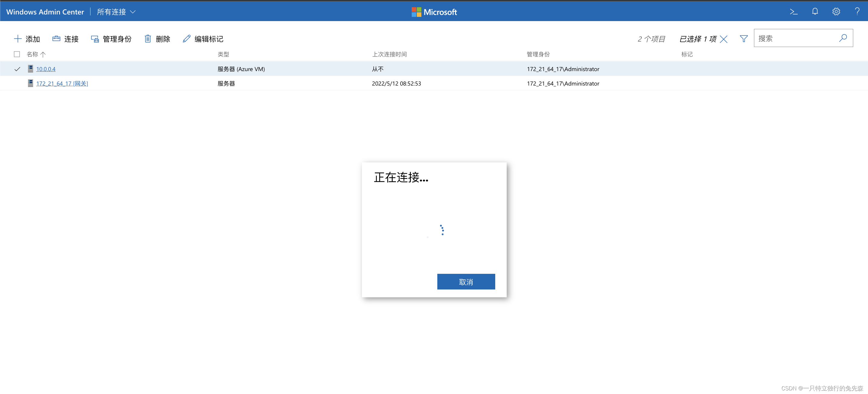This screenshot has width=868, height=394.
Task: Clear the selection with the X icon
Action: click(724, 39)
